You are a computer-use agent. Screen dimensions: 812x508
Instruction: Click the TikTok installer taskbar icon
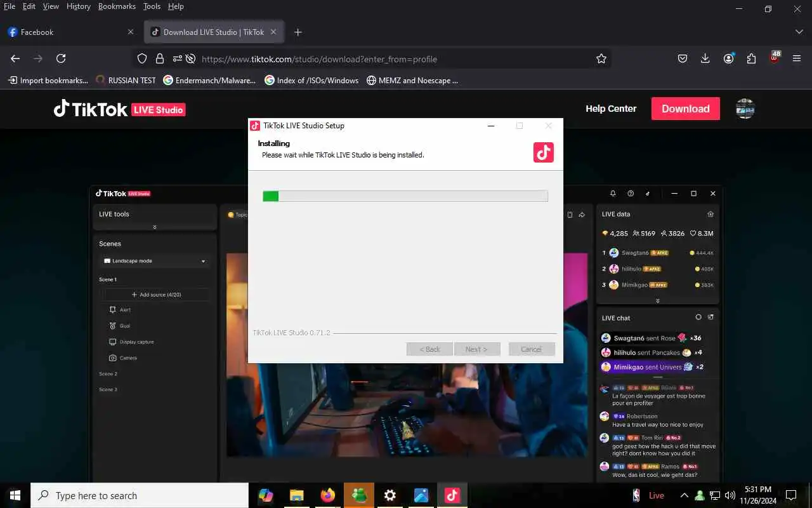(452, 495)
